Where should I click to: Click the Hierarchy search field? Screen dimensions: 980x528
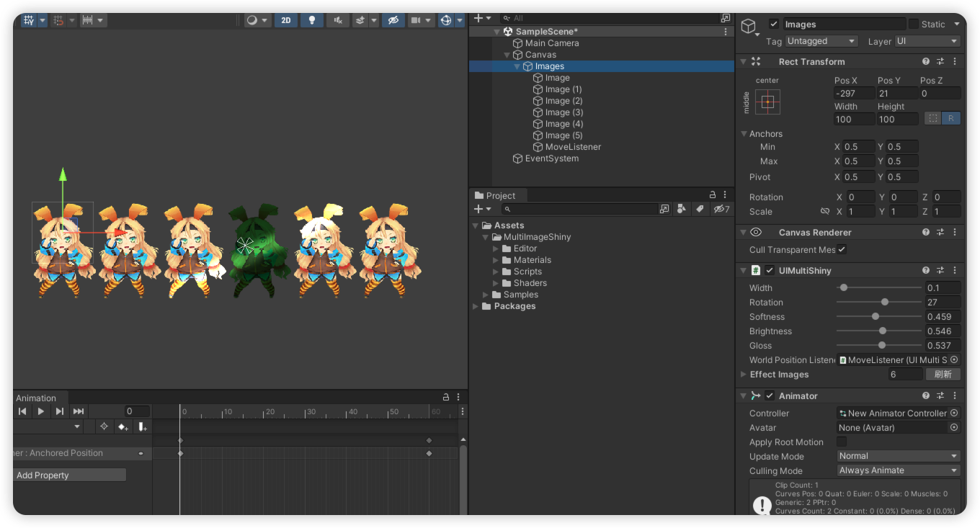click(x=616, y=18)
